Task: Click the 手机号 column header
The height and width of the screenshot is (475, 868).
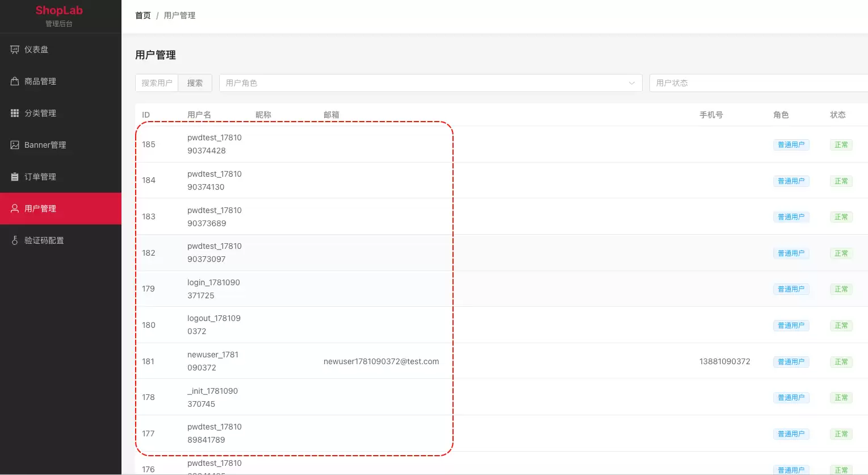Action: 711,115
